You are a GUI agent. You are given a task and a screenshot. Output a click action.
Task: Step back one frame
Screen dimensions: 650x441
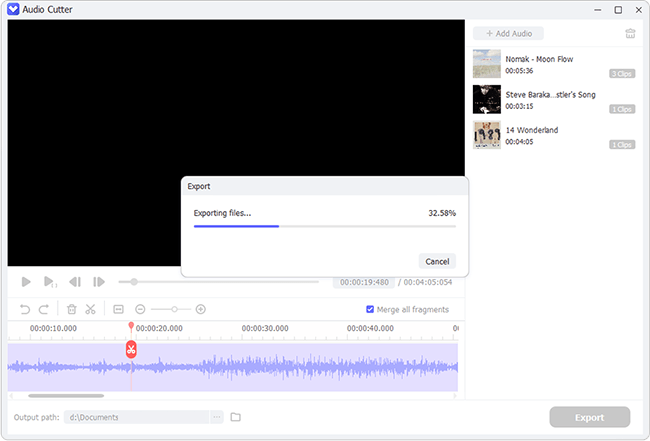tap(75, 282)
